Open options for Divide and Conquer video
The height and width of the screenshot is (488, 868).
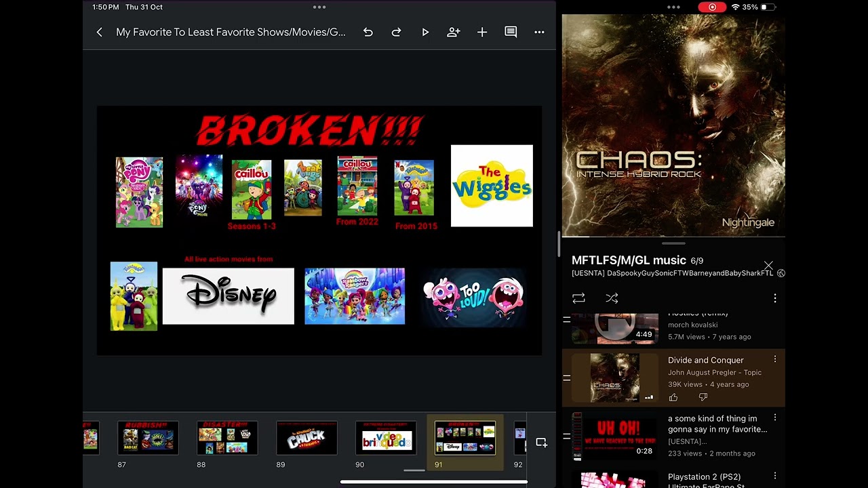[x=775, y=360]
